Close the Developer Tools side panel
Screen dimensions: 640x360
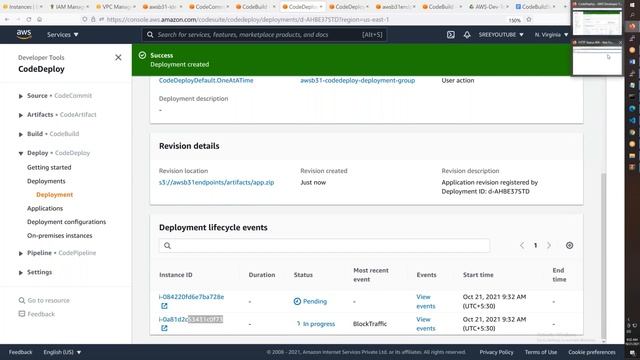(118, 58)
